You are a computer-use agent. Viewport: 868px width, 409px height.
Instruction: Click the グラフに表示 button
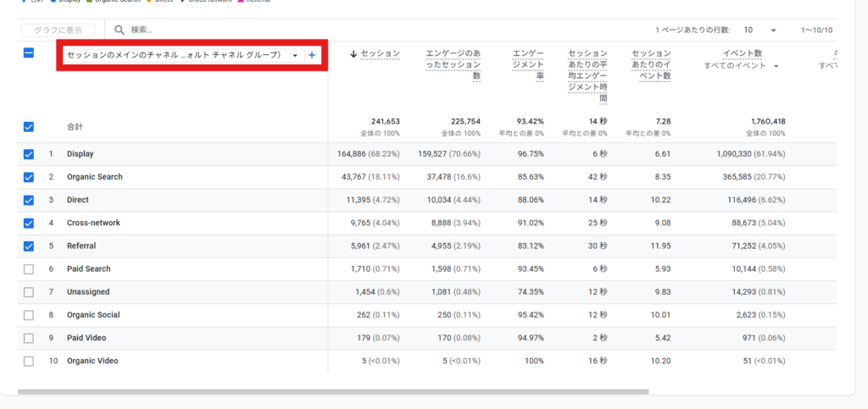(58, 30)
